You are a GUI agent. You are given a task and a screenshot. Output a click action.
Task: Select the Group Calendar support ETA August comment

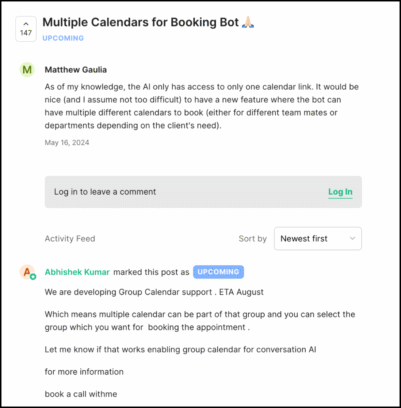(154, 292)
